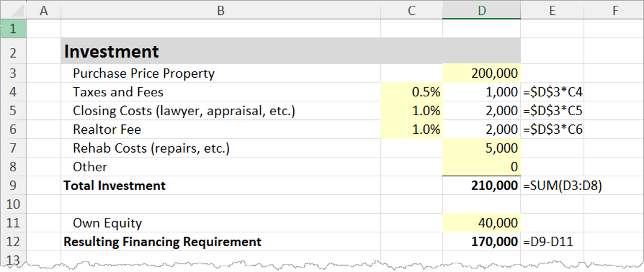Click the Total Investment label cell
The image size is (644, 272).
coord(220,186)
